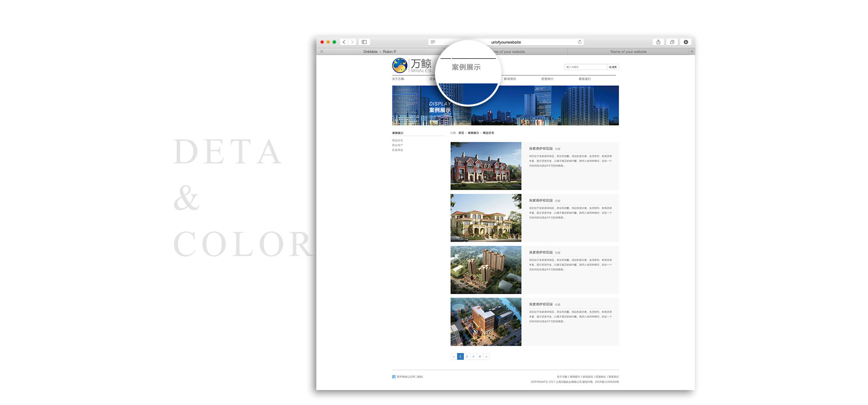The width and height of the screenshot is (868, 405).
Task: Click 新闻资讯 in the footer links
Action: (588, 377)
